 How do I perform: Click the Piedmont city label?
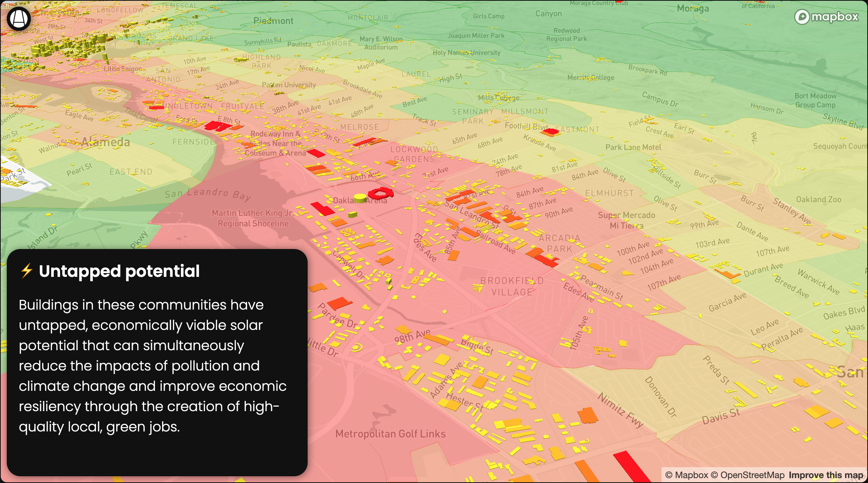(x=273, y=21)
